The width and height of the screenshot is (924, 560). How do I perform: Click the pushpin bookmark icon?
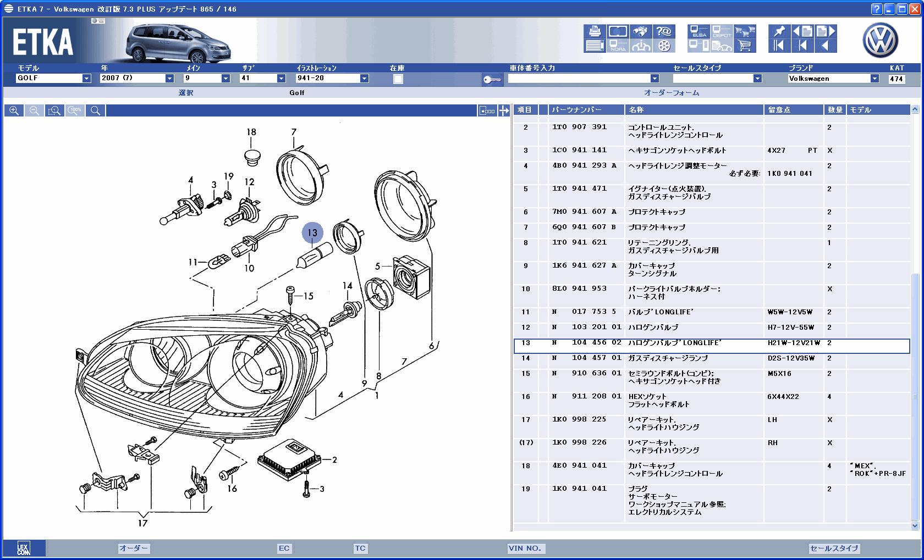(x=779, y=31)
